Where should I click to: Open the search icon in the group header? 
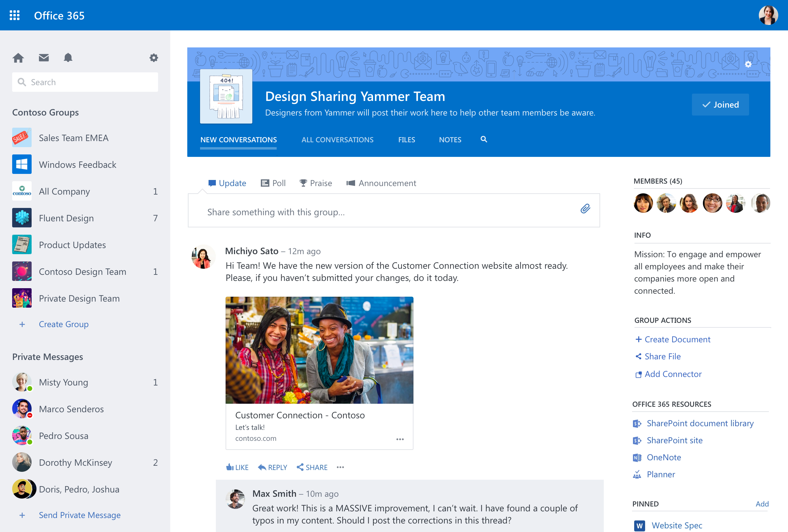click(x=483, y=139)
